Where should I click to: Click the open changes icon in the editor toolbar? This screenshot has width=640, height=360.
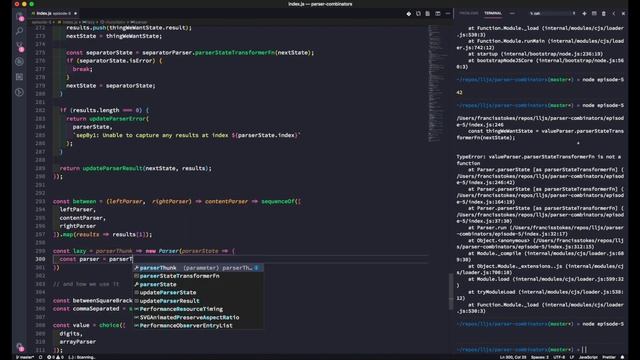[418, 13]
